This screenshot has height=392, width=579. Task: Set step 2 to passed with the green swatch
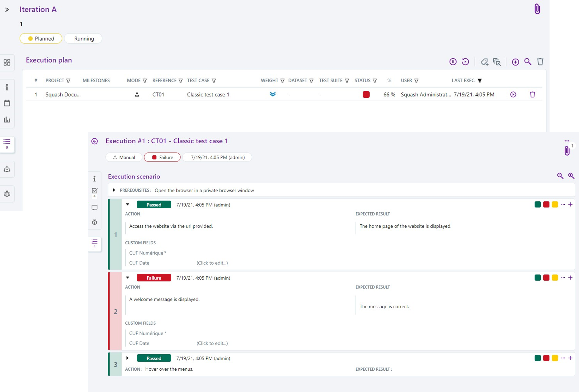coord(537,278)
